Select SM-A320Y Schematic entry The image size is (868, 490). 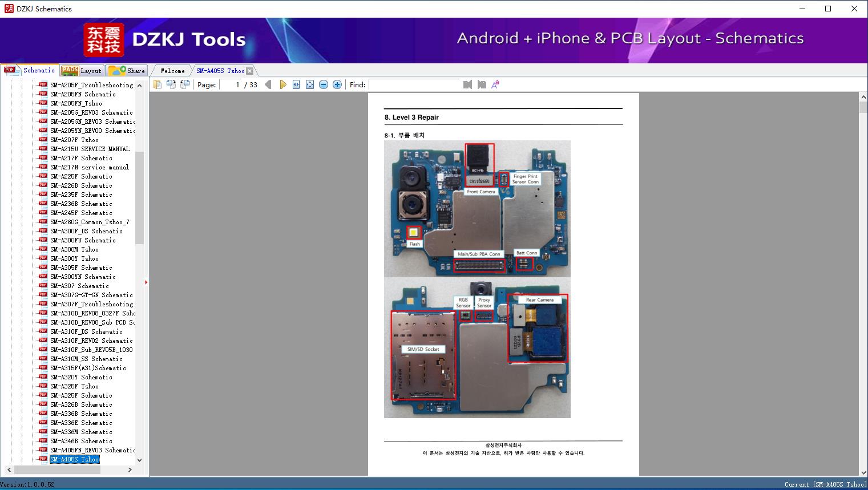coord(81,377)
